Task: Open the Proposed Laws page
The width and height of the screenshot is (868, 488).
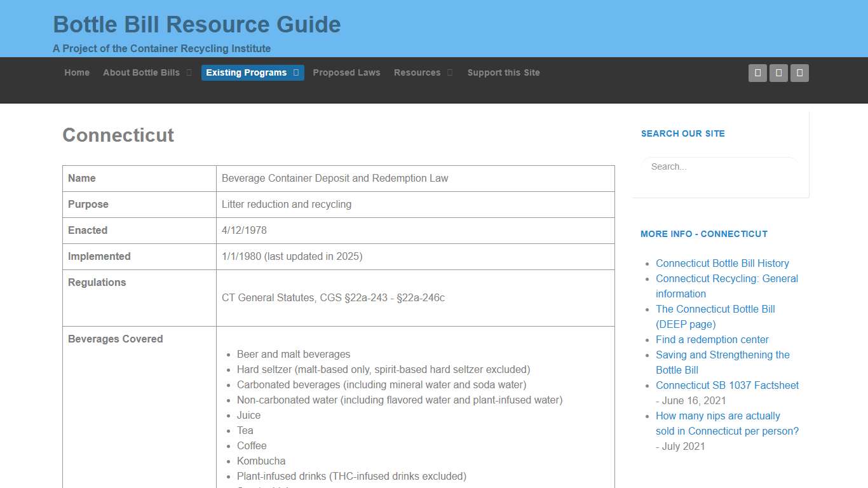Action: [346, 72]
